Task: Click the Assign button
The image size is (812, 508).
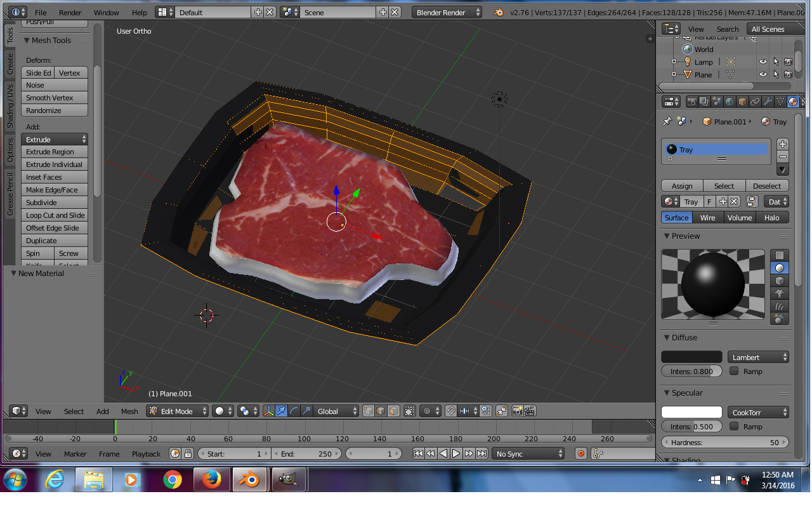Action: click(682, 186)
